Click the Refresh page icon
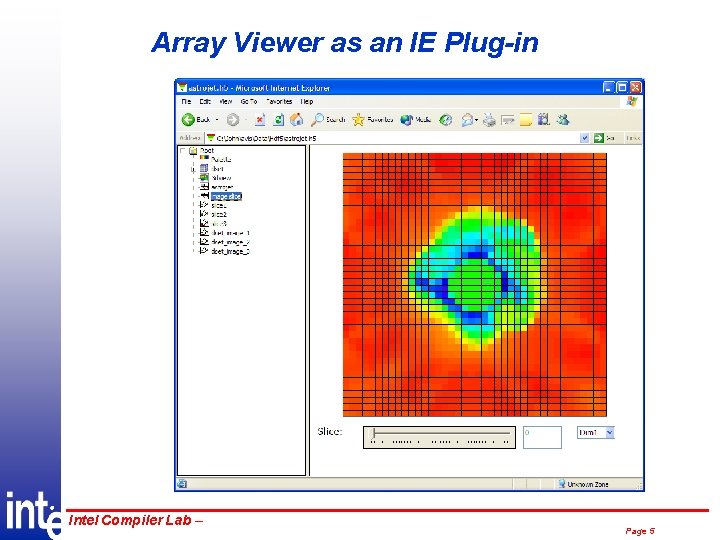The image size is (720, 540). point(278,120)
